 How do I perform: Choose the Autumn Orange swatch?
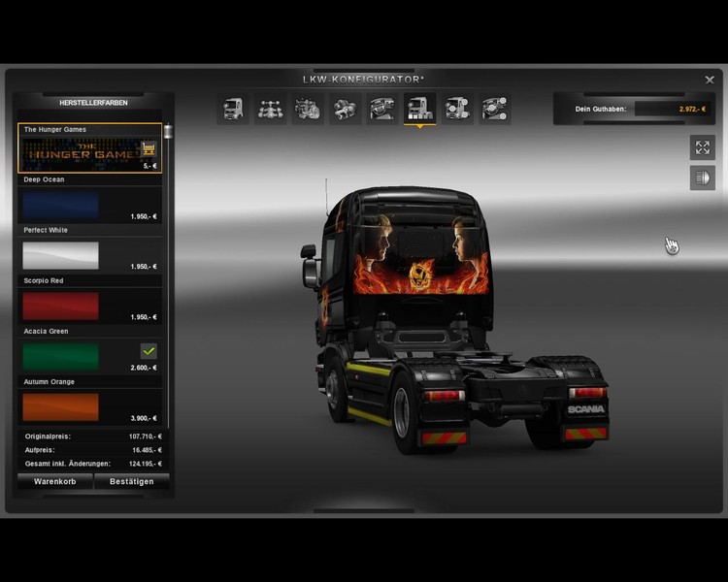[x=61, y=407]
